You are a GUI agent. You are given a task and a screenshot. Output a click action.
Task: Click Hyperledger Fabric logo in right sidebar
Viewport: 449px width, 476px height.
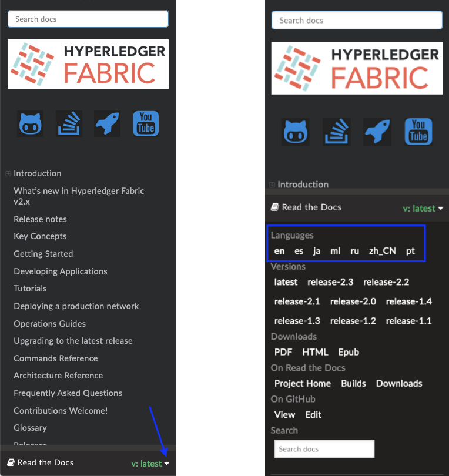pos(357,68)
